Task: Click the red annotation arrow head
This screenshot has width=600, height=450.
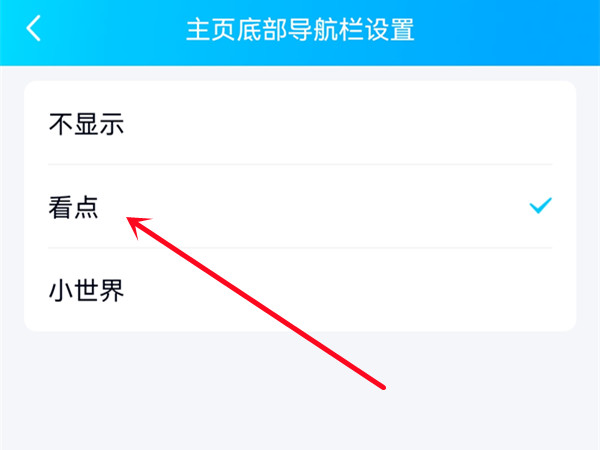Action: pyautogui.click(x=138, y=225)
